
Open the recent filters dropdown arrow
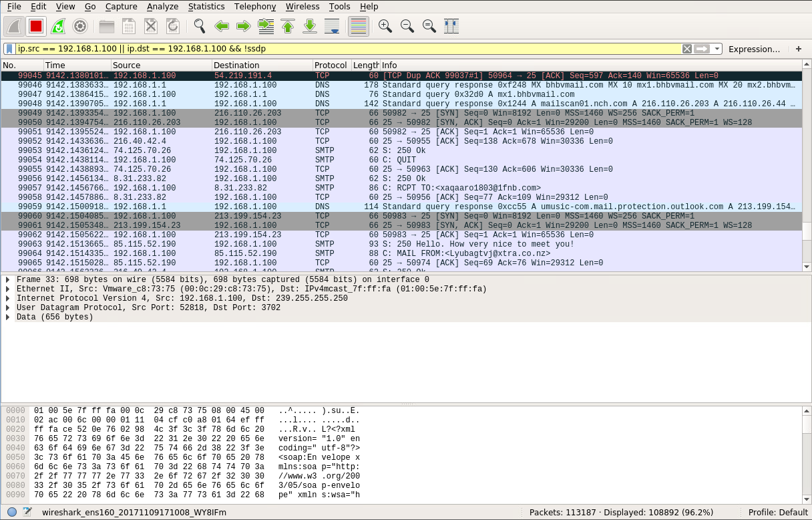(717, 49)
